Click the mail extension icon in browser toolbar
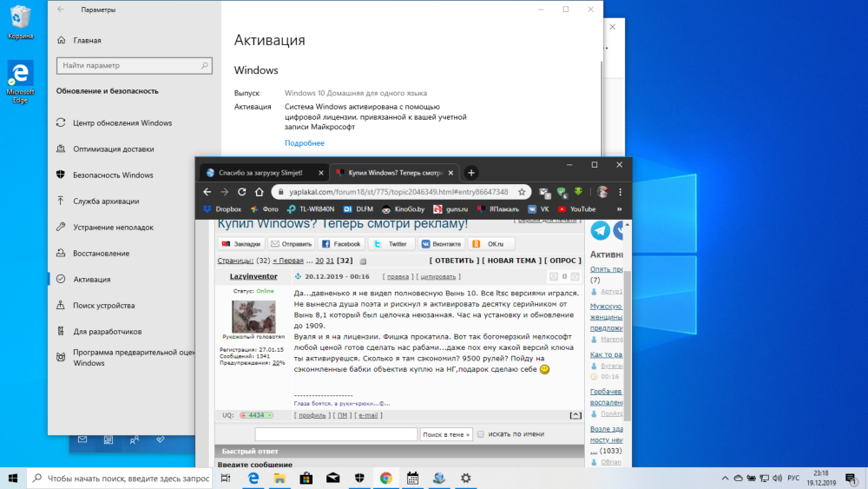 pyautogui.click(x=545, y=193)
